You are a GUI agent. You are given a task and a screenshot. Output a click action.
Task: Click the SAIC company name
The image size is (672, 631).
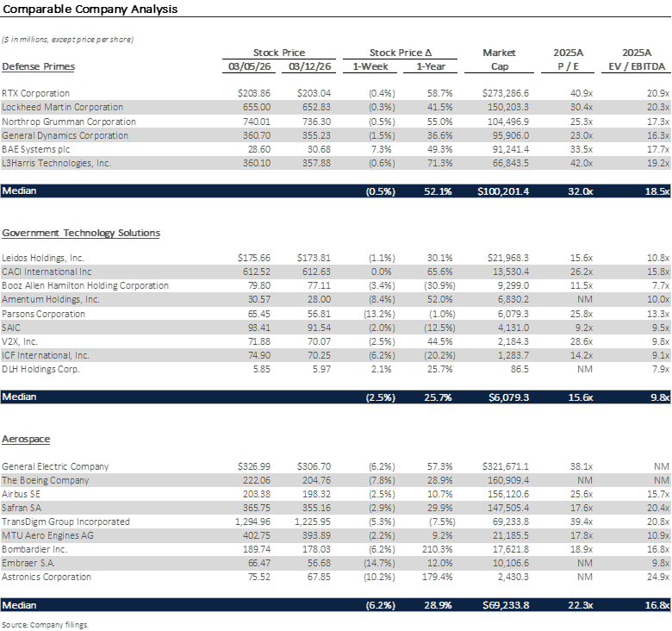13,327
